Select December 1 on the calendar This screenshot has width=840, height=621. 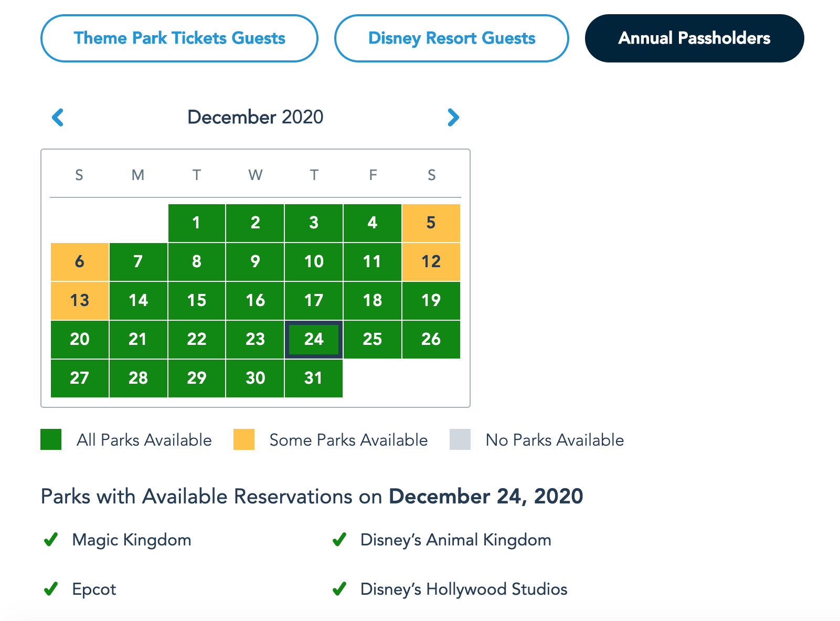197,223
